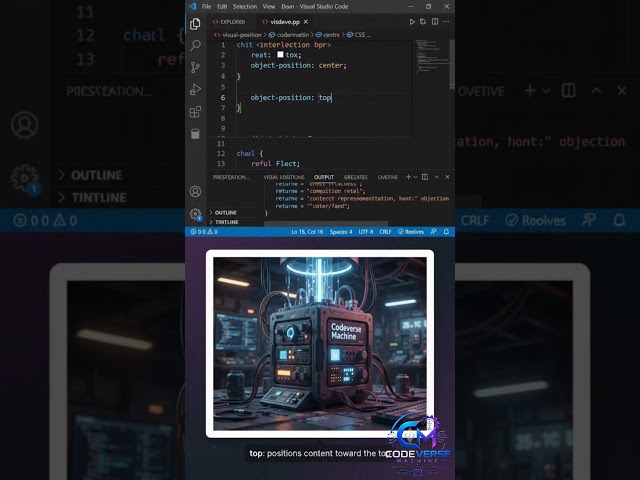
Task: Click the codermatiin breadcrumb
Action: (x=293, y=35)
